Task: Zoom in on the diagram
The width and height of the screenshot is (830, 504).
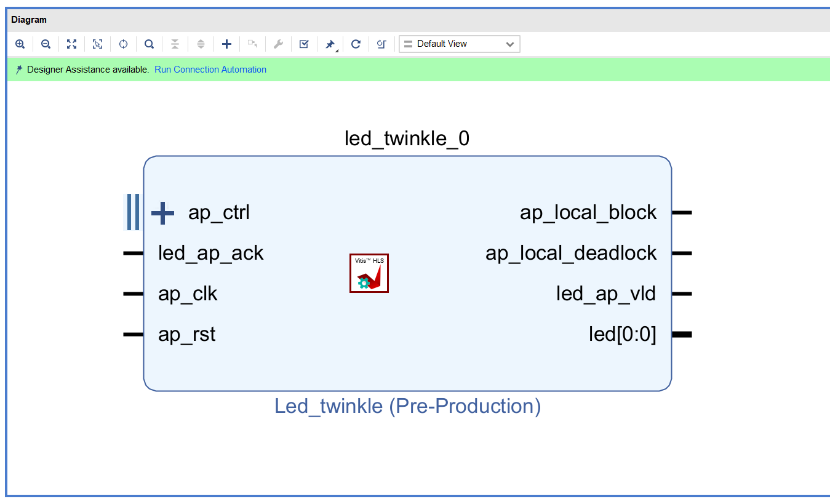Action: pyautogui.click(x=20, y=44)
